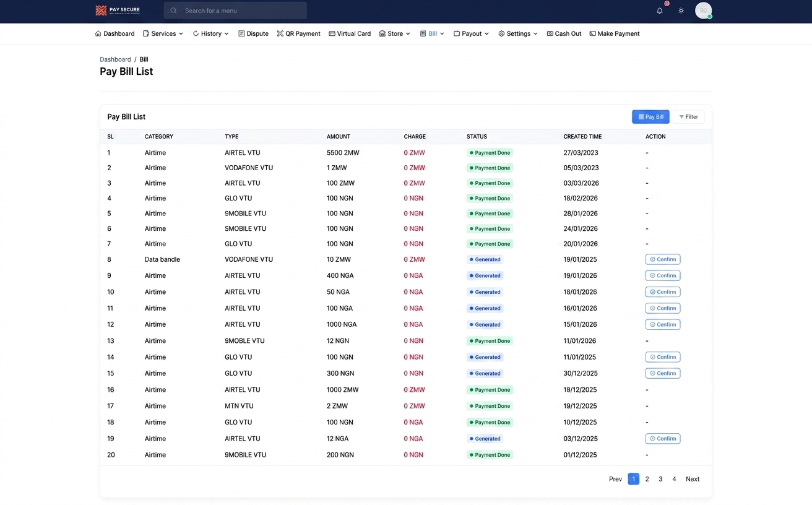Go to pagination page 2
The image size is (812, 505).
tap(647, 479)
